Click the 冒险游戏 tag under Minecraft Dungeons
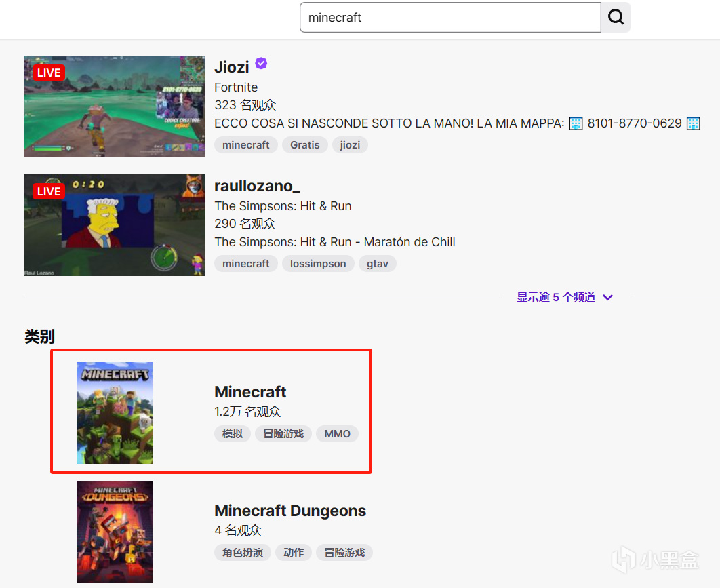This screenshot has width=720, height=588. [344, 552]
